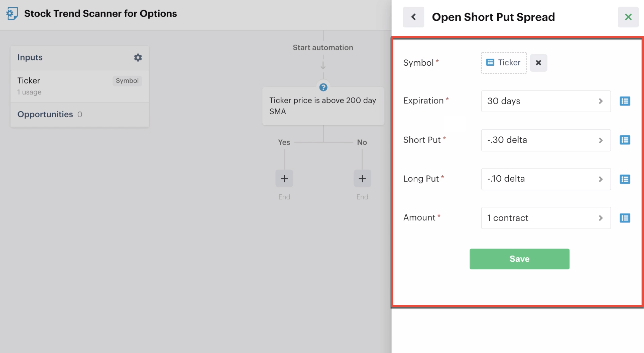Image resolution: width=644 pixels, height=353 pixels.
Task: Click the Stock Trend Scanner for Options title
Action: click(x=100, y=13)
